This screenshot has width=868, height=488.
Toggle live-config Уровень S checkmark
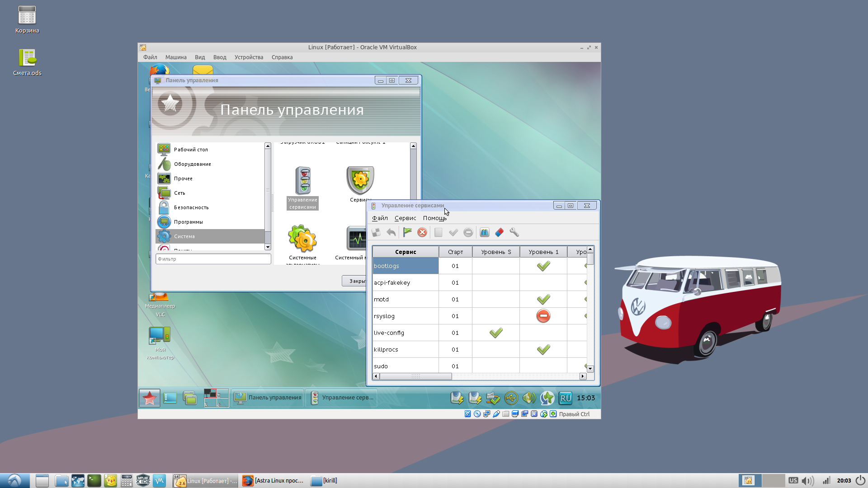coord(496,333)
